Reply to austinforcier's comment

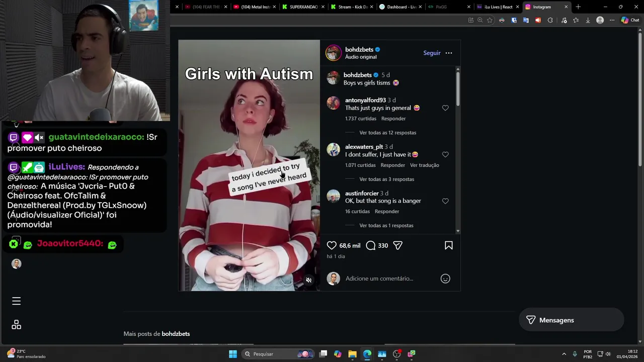point(387,211)
